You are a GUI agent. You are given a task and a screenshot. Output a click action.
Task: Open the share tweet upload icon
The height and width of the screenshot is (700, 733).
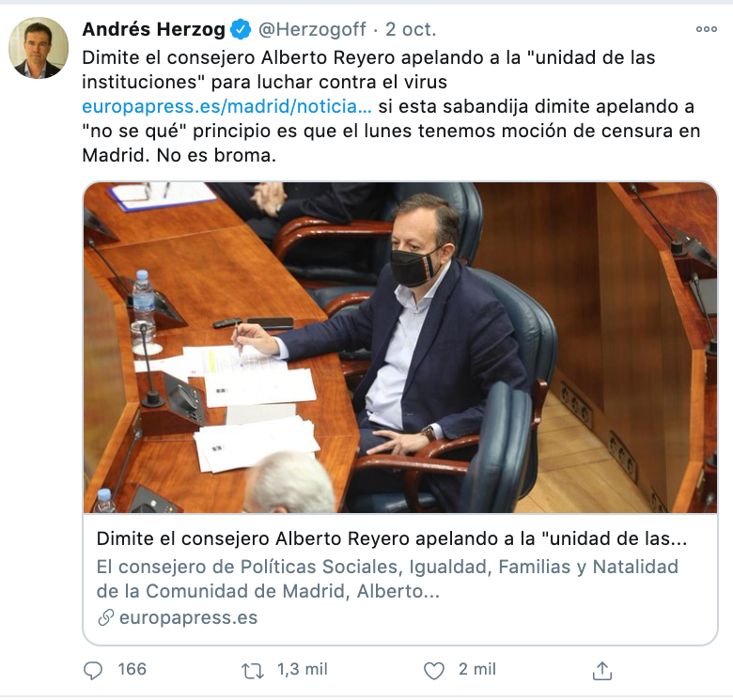(x=602, y=671)
